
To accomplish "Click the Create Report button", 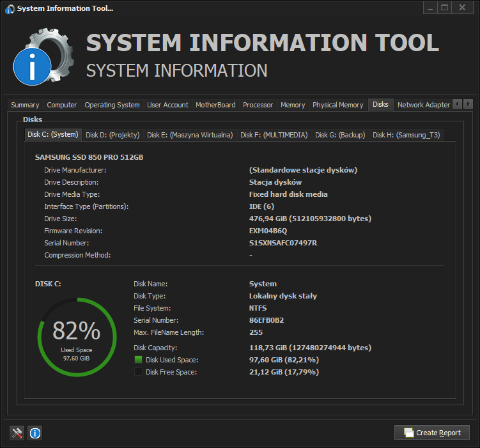I will tap(432, 433).
